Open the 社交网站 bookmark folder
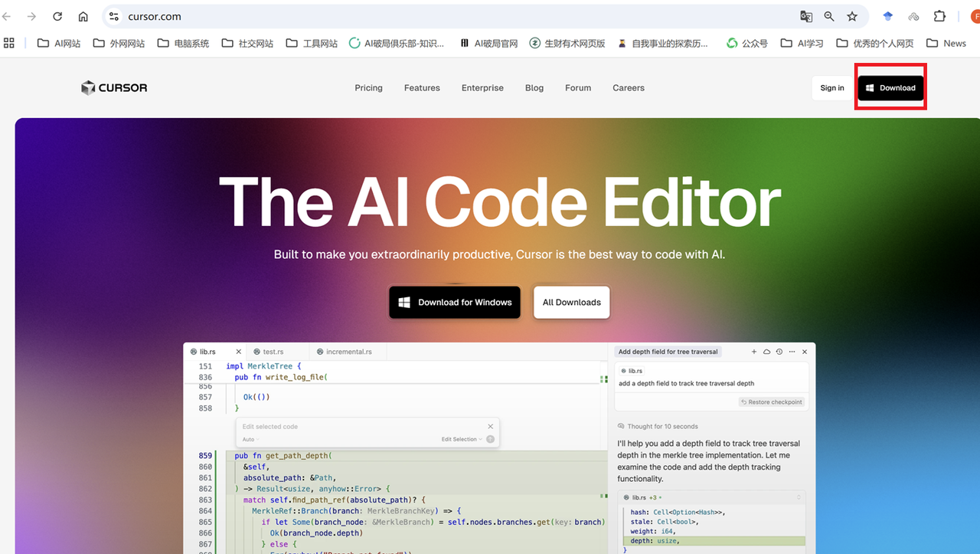 point(247,43)
